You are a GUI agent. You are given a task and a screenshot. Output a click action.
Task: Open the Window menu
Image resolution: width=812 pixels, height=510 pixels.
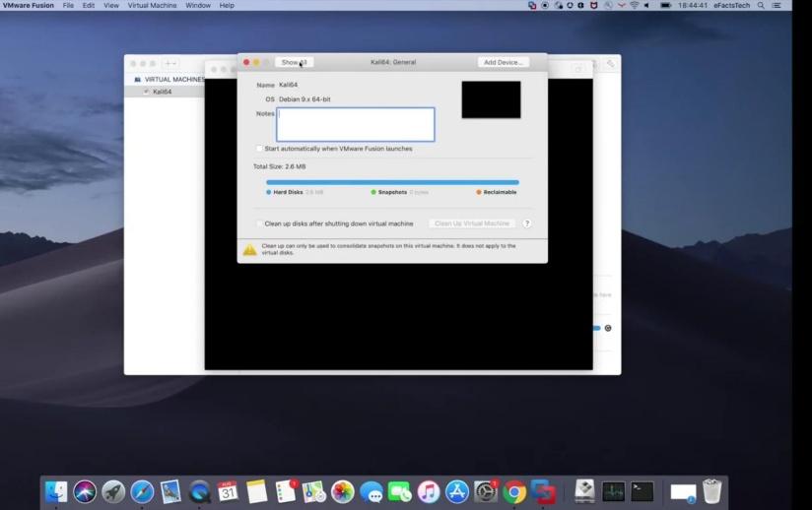click(198, 5)
